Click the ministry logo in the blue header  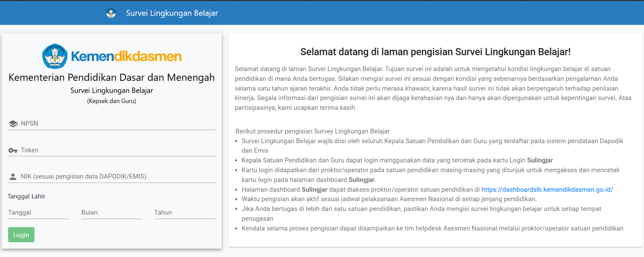click(111, 13)
